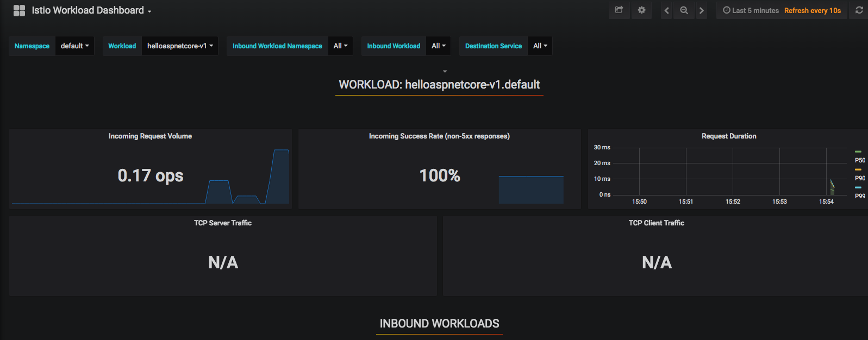Viewport: 868px width, 340px height.
Task: Toggle P50 series in Request Duration legend
Action: pos(859,160)
